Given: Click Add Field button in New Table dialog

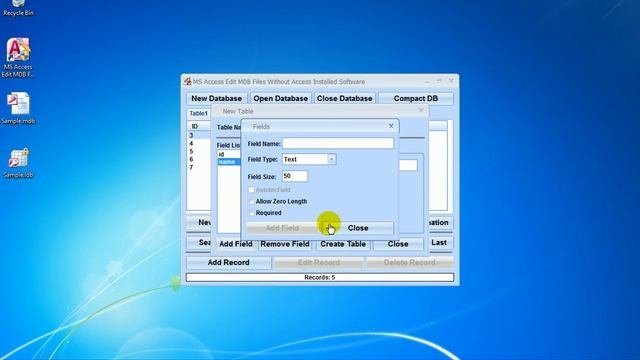Looking at the screenshot, I should coord(236,244).
